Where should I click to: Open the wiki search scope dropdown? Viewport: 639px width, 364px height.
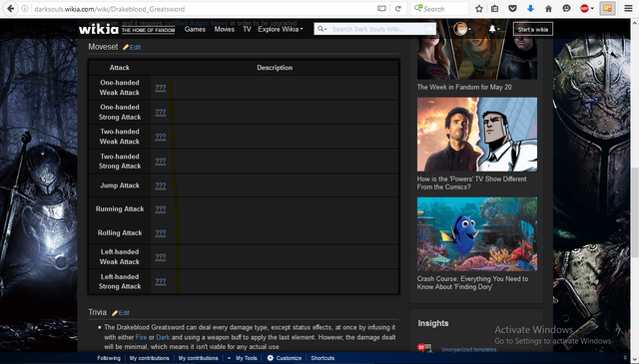tap(321, 29)
